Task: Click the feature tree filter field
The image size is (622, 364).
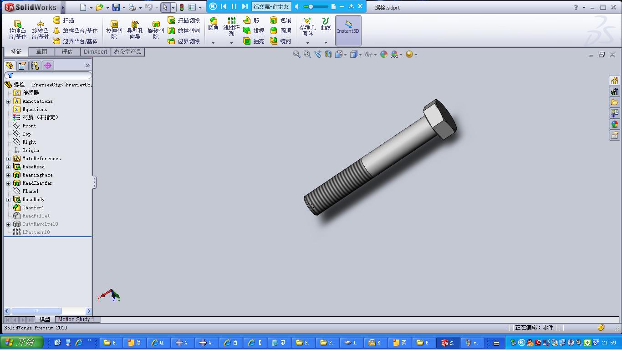Action: [x=48, y=75]
